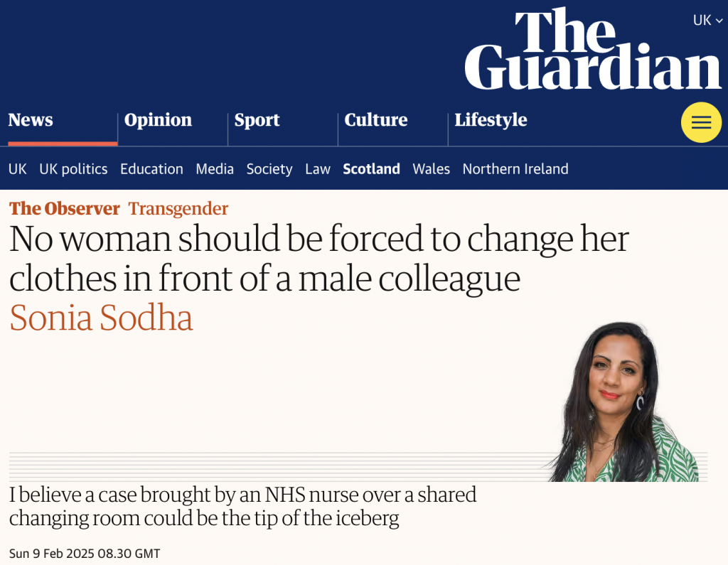Switch to the Culture tab
728x565 pixels.
[375, 120]
